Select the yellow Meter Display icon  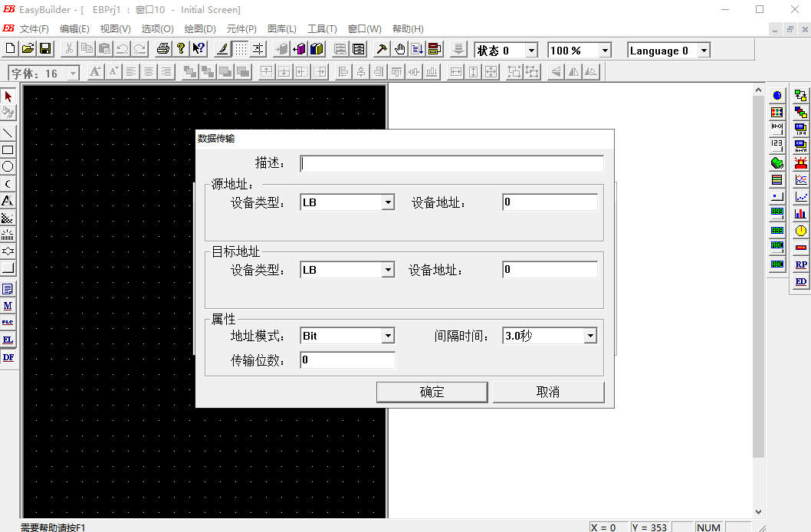pyautogui.click(x=801, y=231)
